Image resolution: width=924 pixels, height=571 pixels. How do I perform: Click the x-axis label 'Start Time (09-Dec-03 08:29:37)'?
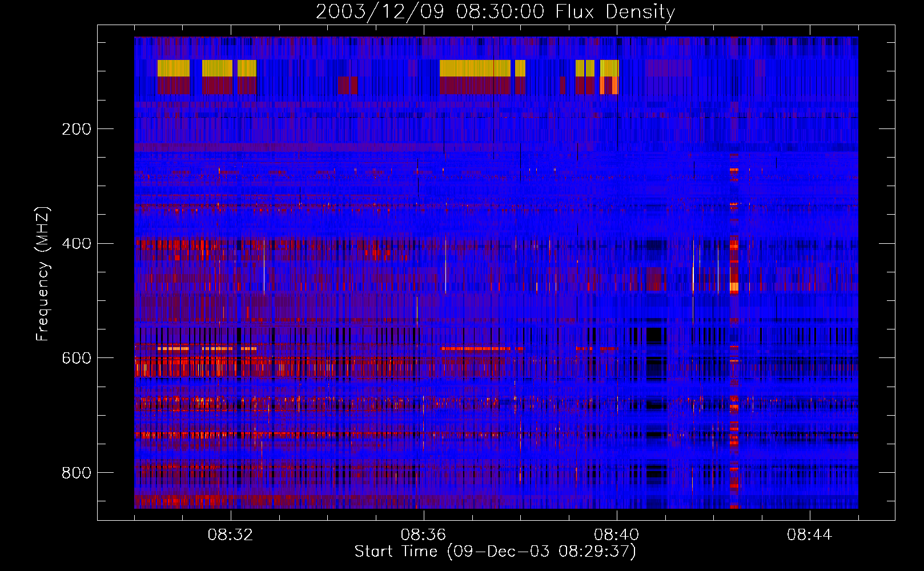tap(495, 552)
